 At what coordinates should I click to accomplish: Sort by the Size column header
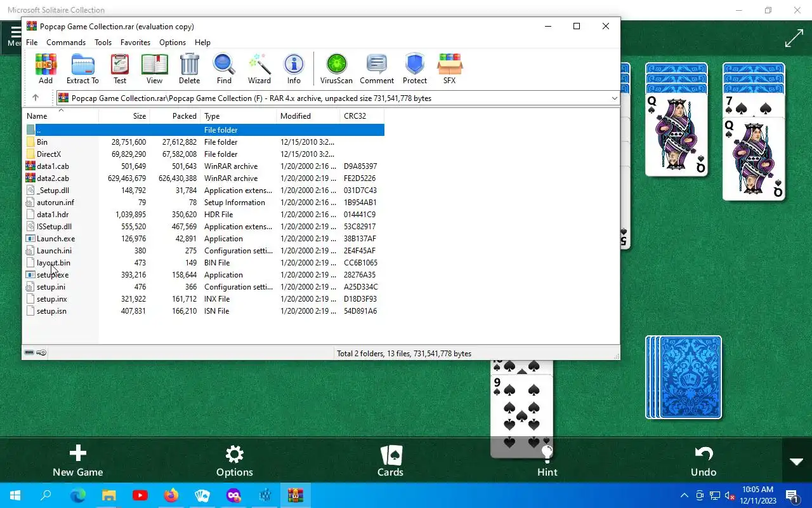tap(124, 116)
